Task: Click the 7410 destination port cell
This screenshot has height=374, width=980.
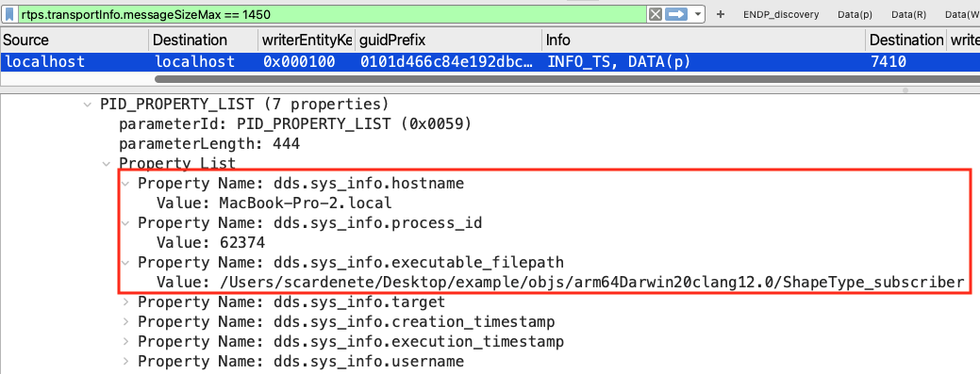Action: [888, 62]
